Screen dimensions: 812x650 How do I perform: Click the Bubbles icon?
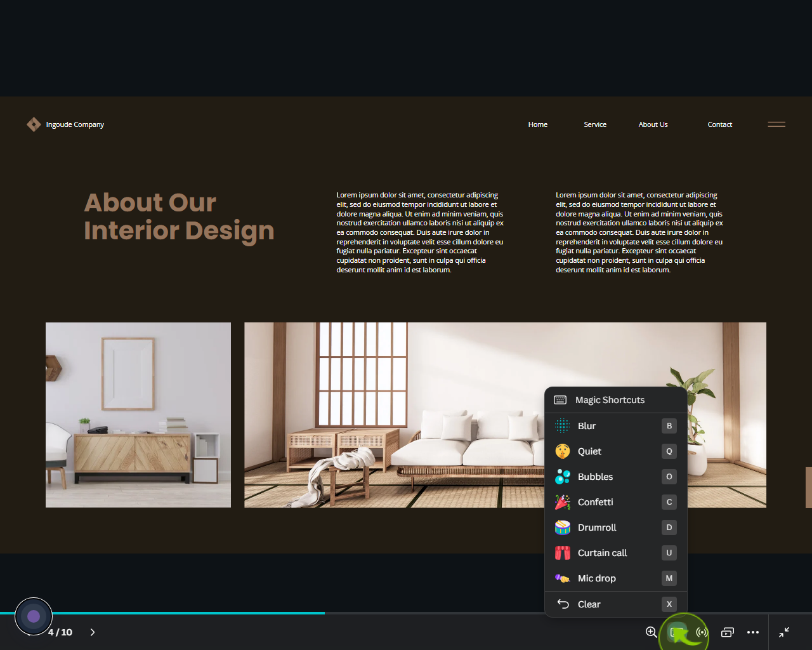pos(563,477)
